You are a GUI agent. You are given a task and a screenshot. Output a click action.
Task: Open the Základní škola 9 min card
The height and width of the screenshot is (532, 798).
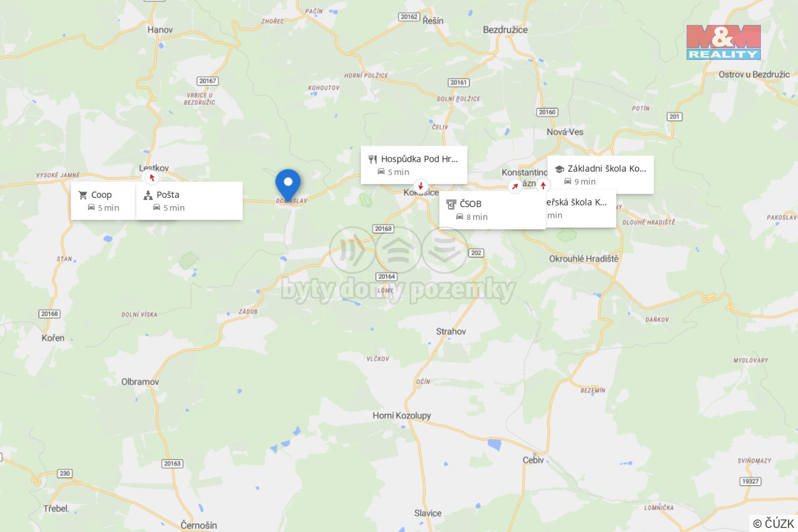coord(601,175)
